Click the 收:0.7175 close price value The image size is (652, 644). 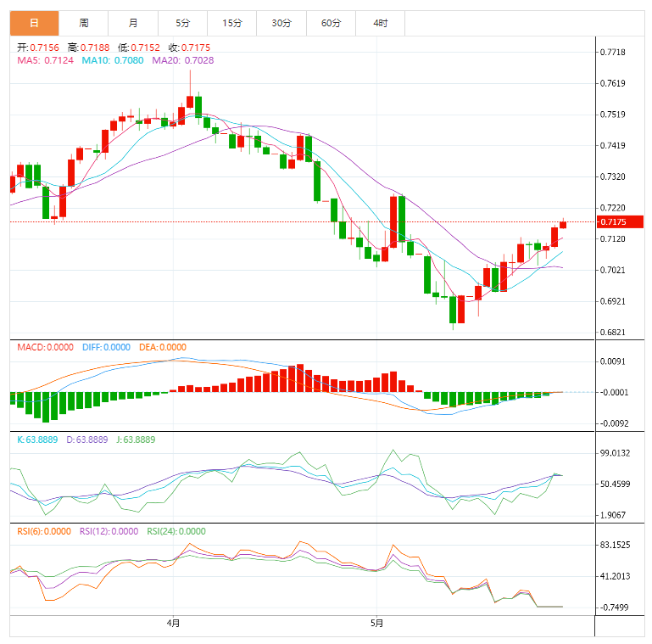coord(189,48)
